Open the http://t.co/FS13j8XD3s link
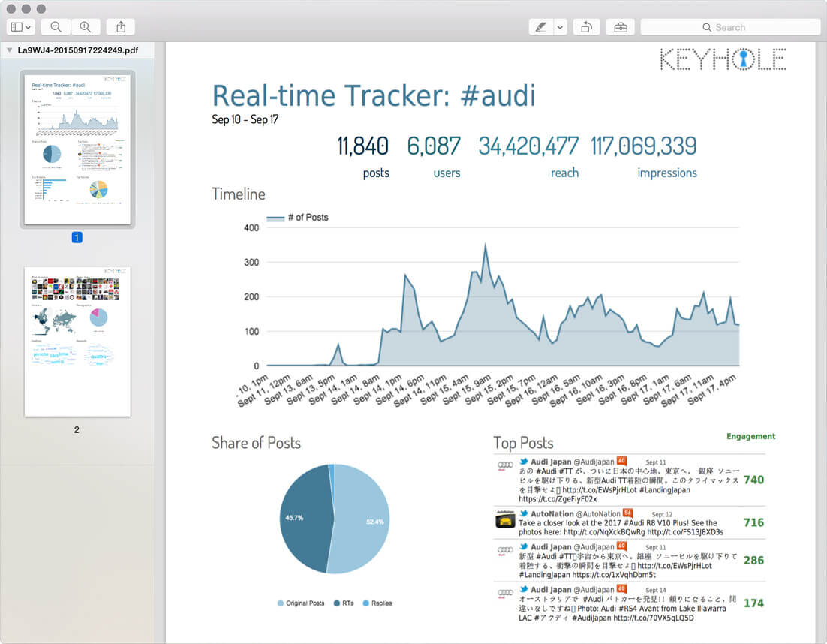Screen dimensions: 827x644 tap(685, 532)
